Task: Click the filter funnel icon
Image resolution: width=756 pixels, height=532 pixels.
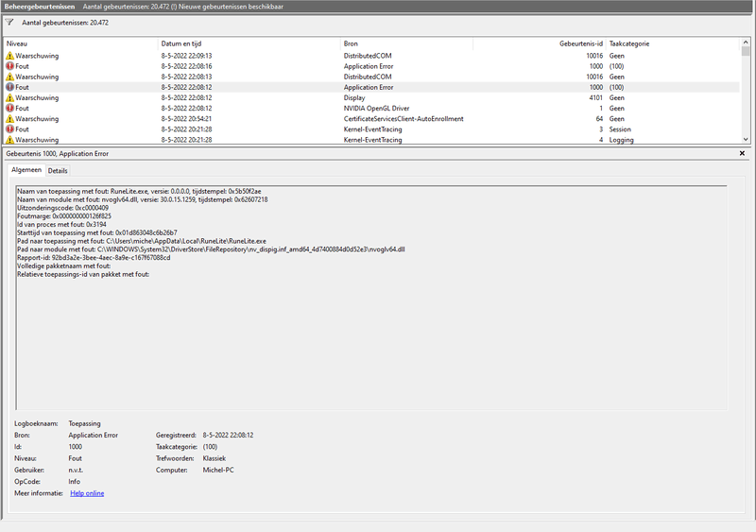Action: pyautogui.click(x=9, y=22)
